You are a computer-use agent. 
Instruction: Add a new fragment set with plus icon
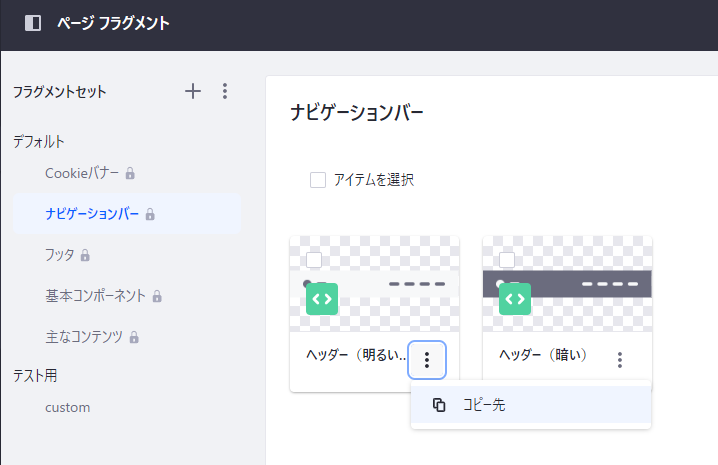point(193,91)
